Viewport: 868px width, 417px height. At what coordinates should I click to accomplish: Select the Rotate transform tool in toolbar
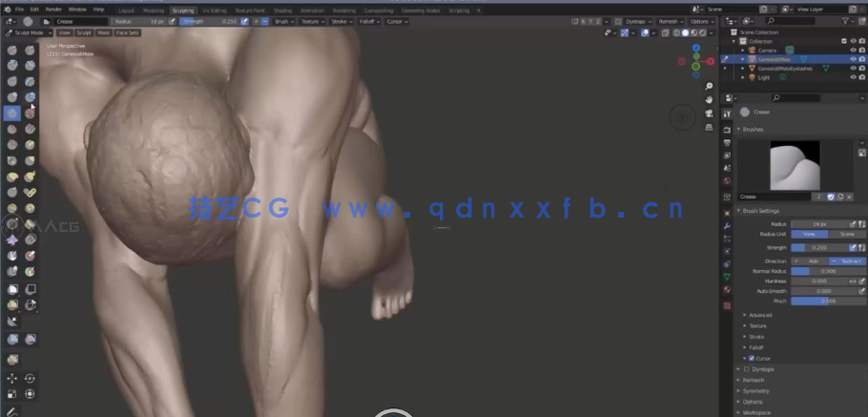(30, 379)
